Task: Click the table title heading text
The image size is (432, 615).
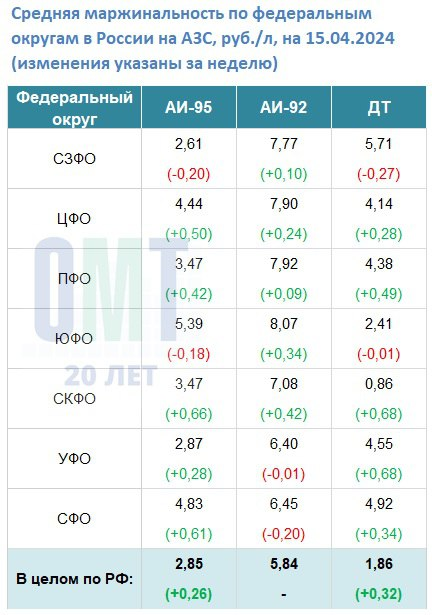Action: point(203,38)
